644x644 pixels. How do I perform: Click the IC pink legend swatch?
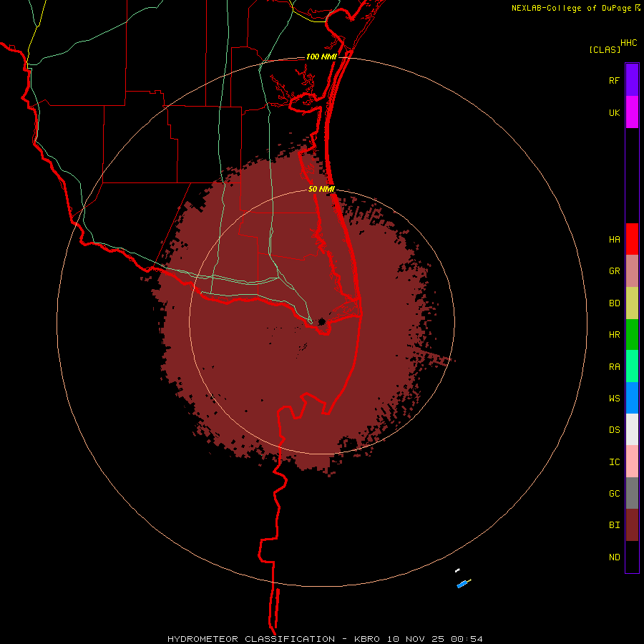point(632,462)
